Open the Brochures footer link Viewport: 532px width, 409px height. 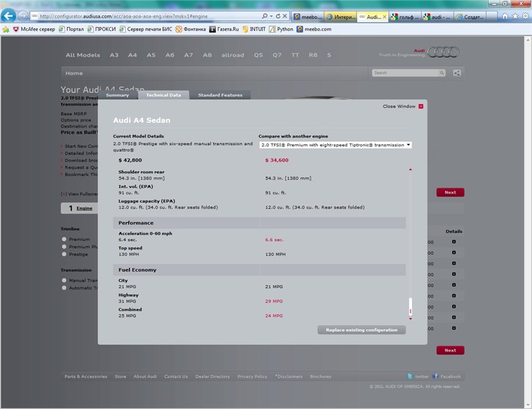[321, 376]
